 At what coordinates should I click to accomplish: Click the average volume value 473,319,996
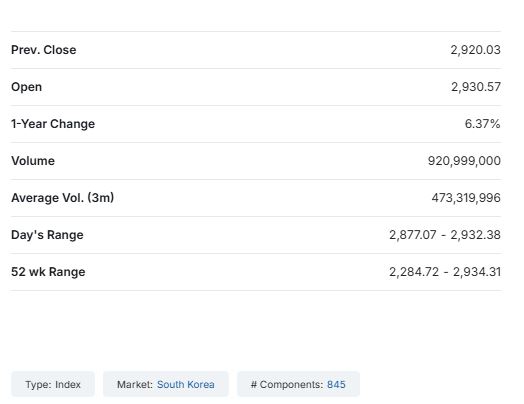[466, 198]
